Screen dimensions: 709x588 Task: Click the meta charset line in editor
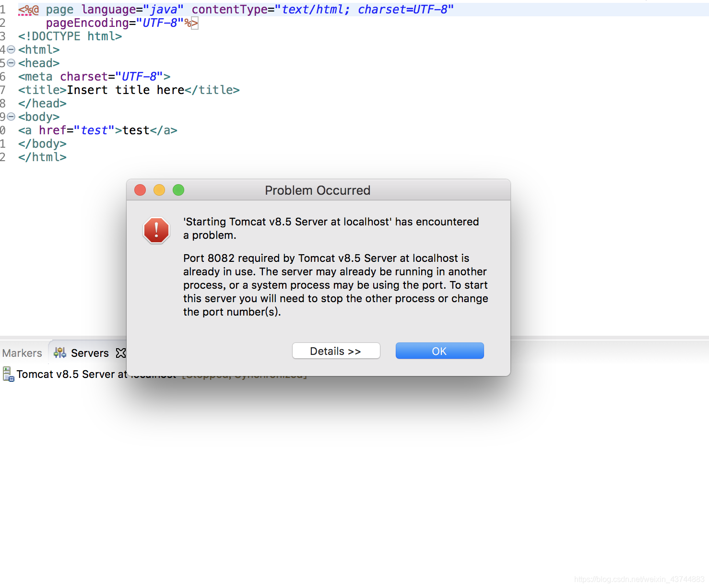pos(95,76)
